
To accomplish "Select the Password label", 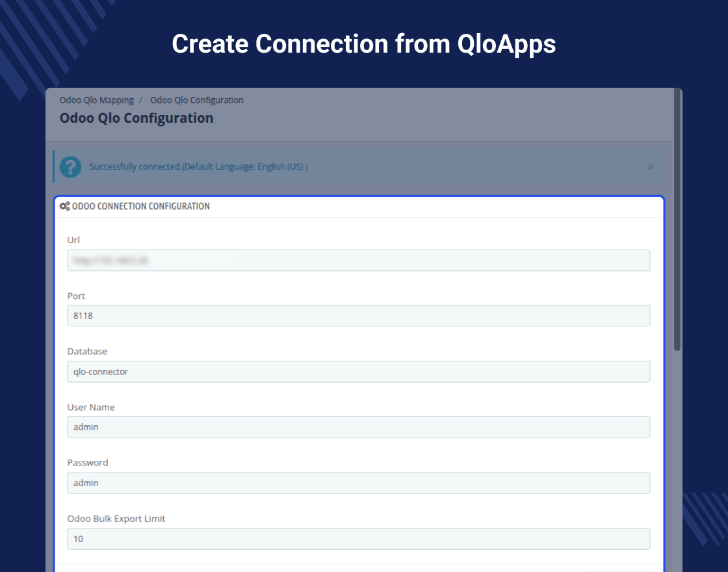I will click(88, 462).
